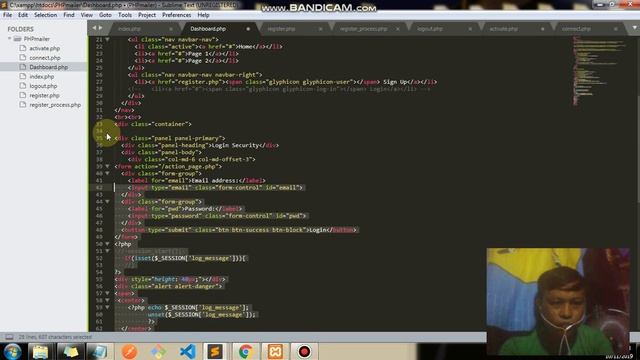Launch Postman orange taskbar icon
640x360 pixels.
click(x=129, y=351)
